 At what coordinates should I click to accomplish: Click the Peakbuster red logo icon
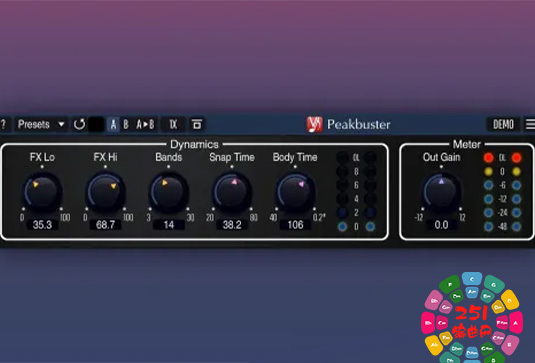click(314, 124)
